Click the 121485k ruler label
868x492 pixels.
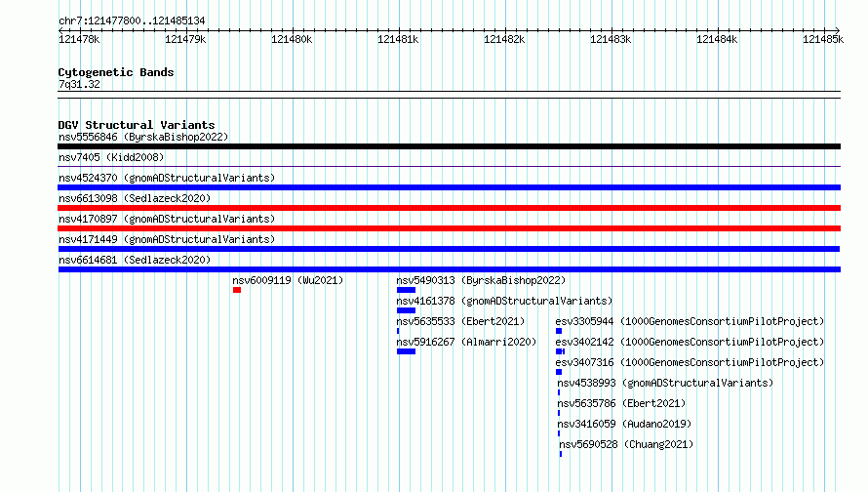823,39
